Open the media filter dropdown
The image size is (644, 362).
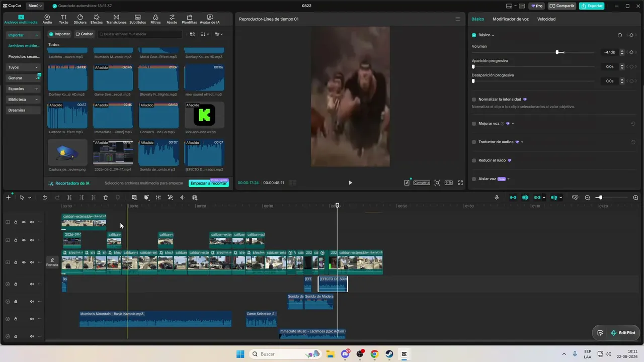[218, 34]
